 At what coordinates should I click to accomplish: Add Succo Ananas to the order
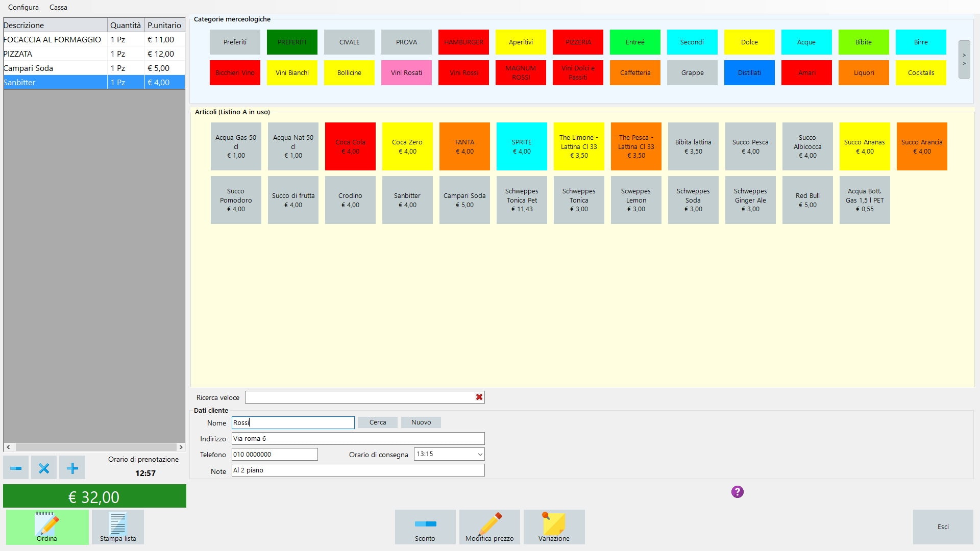tap(865, 146)
